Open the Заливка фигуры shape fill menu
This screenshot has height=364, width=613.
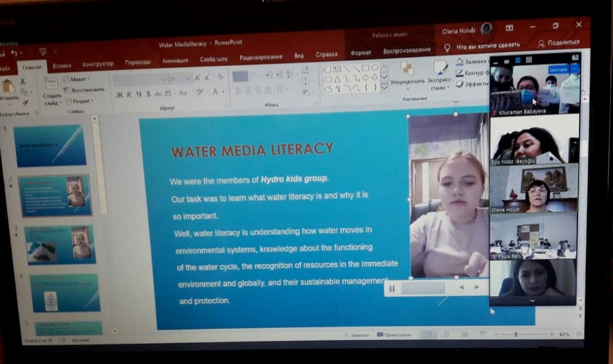[472, 62]
